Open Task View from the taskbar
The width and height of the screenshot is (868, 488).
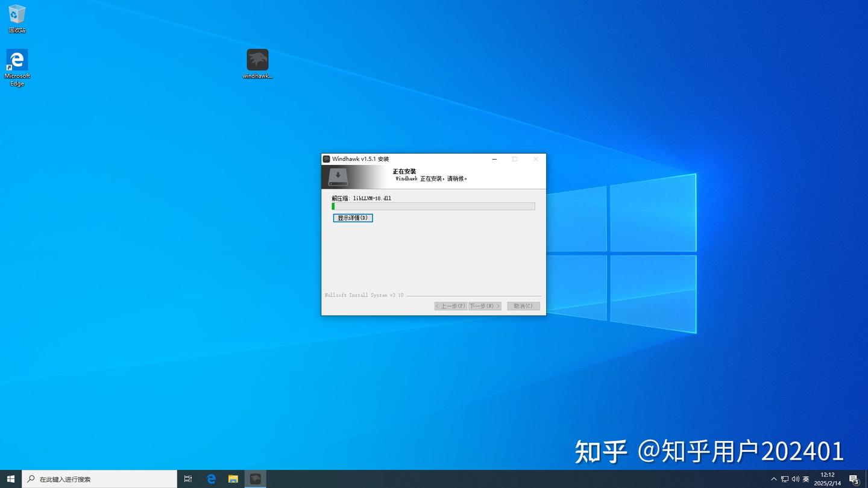[x=187, y=478]
